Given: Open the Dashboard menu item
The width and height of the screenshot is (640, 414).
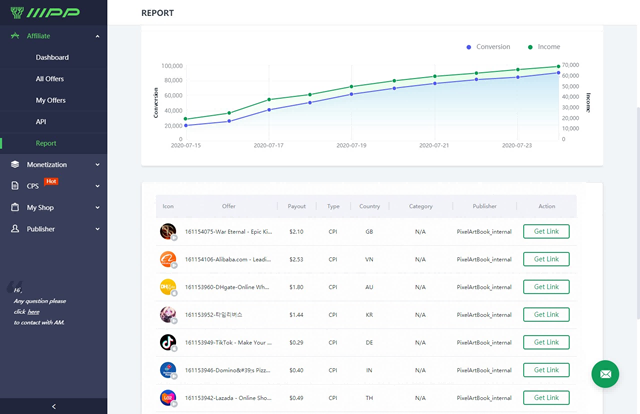Looking at the screenshot, I should (x=52, y=57).
